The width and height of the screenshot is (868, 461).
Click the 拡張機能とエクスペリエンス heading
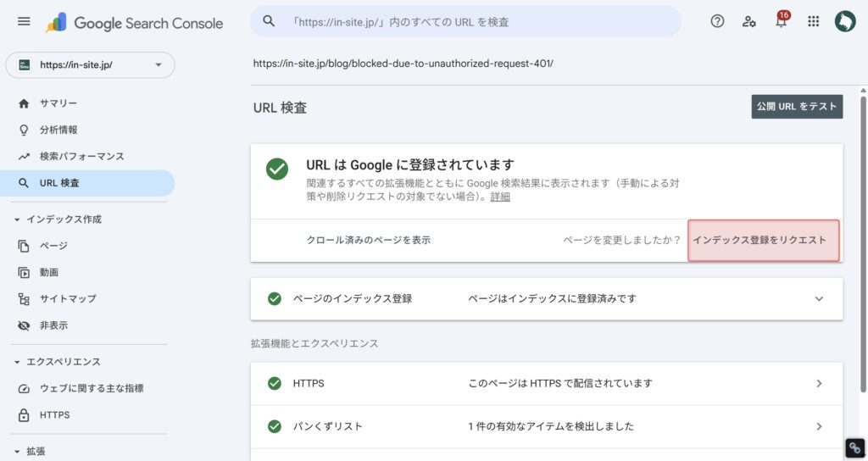coord(314,344)
